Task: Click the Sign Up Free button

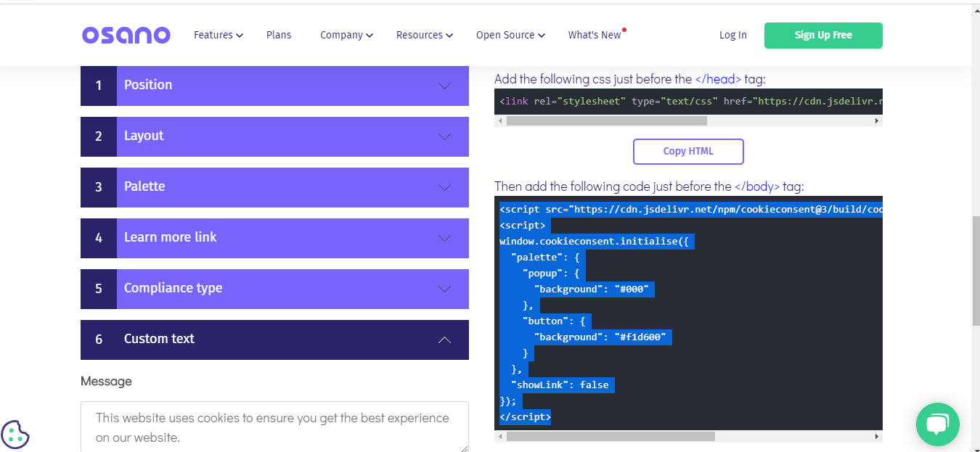Action: (x=823, y=36)
